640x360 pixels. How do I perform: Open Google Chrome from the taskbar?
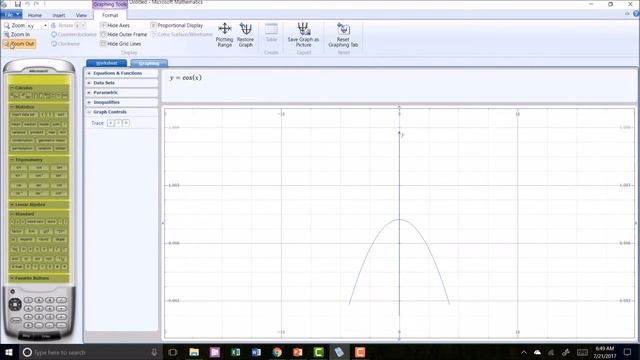277,352
